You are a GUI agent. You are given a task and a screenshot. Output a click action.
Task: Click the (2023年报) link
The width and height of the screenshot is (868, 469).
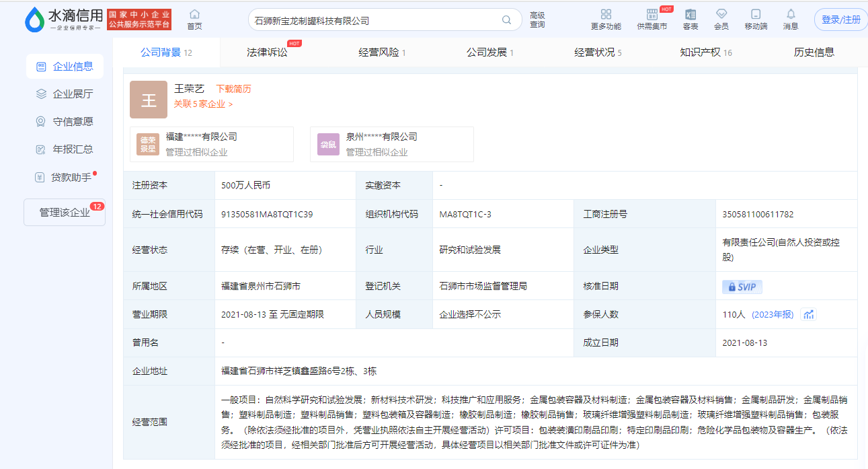click(x=773, y=315)
